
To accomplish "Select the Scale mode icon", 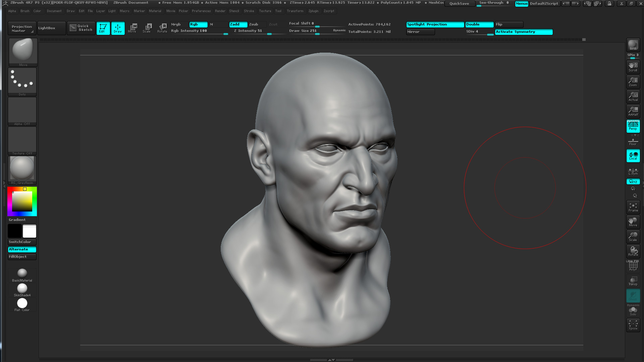I will coord(147,28).
